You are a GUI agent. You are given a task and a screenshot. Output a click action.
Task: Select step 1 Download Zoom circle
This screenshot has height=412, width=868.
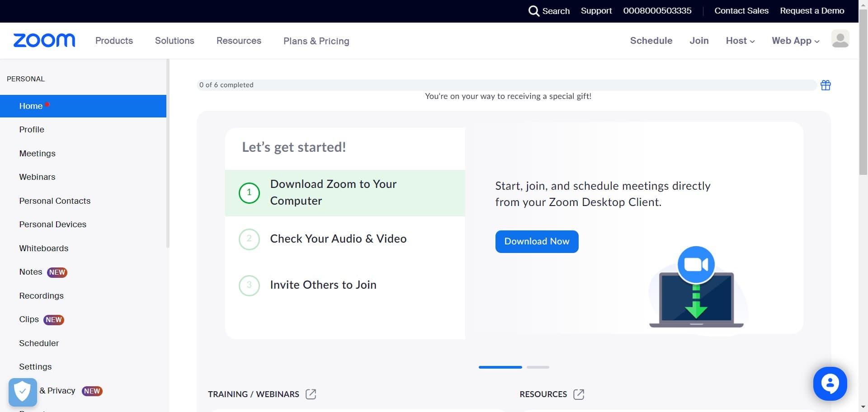[249, 193]
